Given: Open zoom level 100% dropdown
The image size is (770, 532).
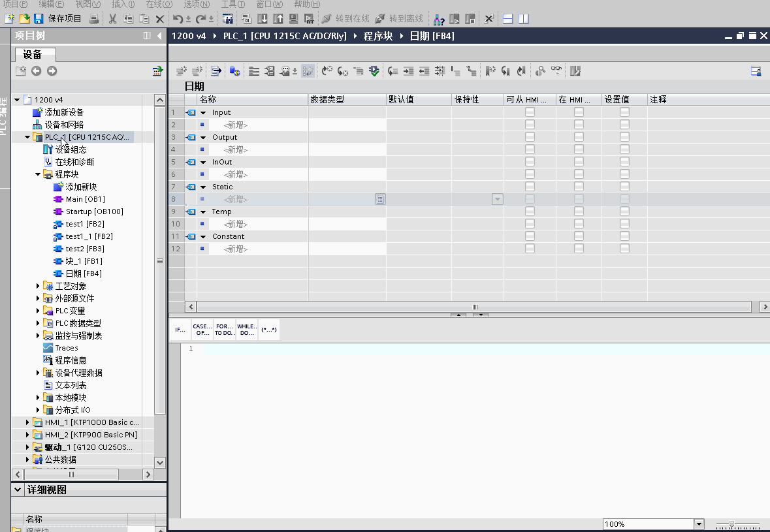Looking at the screenshot, I should pyautogui.click(x=699, y=524).
